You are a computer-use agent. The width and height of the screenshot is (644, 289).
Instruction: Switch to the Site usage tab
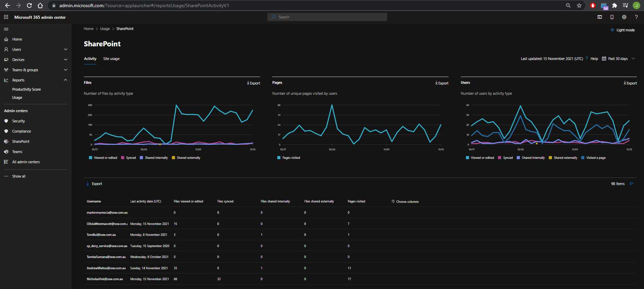point(111,59)
